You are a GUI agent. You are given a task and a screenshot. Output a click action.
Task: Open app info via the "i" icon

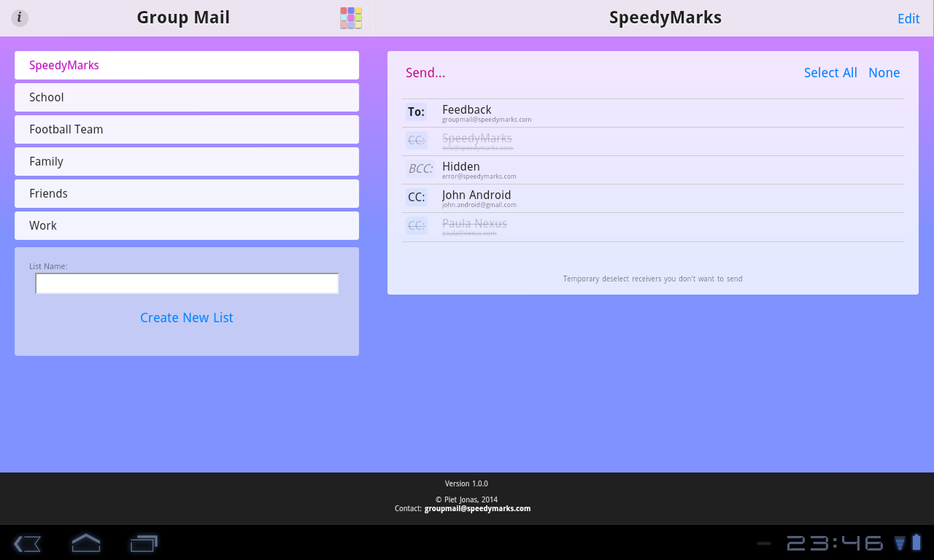pos(19,17)
